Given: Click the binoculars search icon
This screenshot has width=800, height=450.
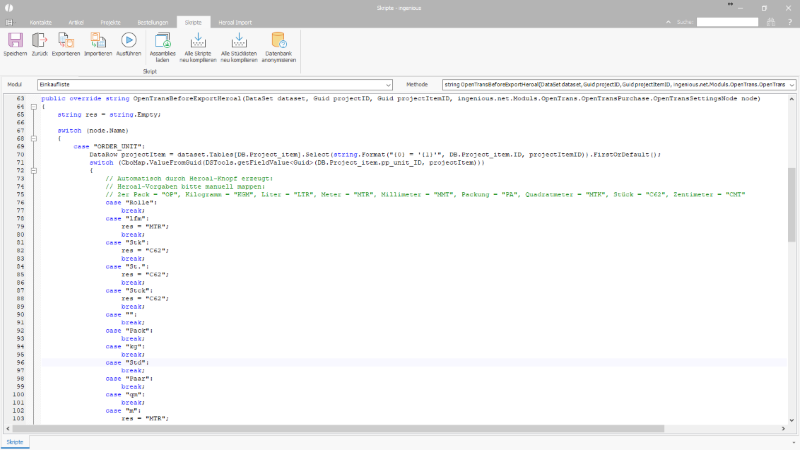Looking at the screenshot, I should [x=771, y=22].
